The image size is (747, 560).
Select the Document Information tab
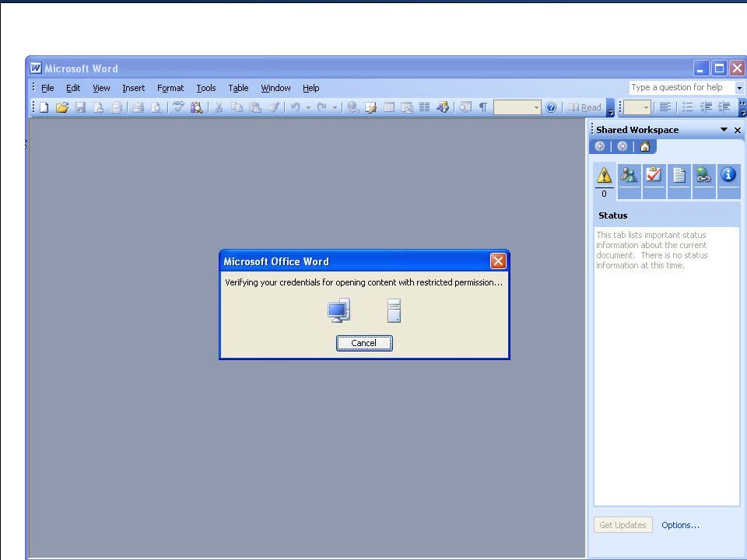[x=729, y=181]
